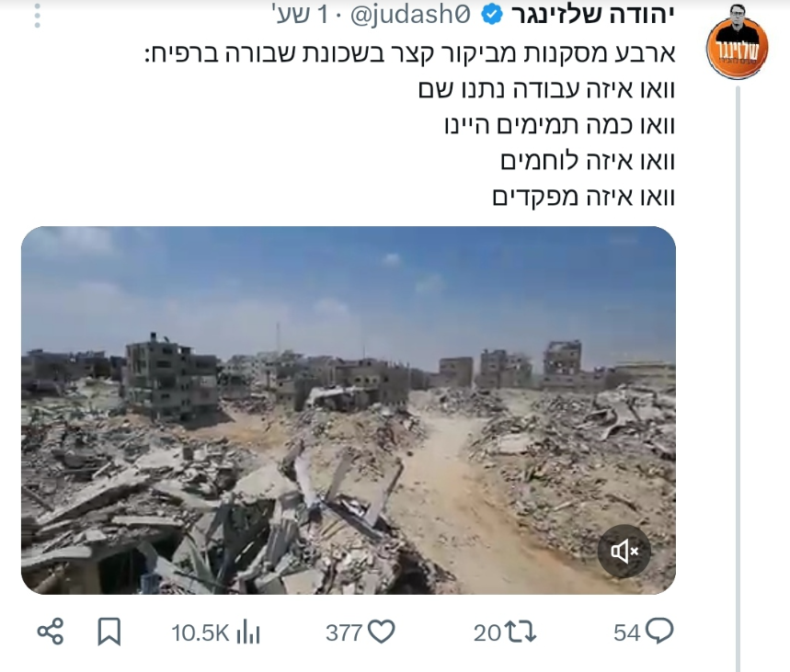Click the retweet arrows icon
This screenshot has height=672, width=790.
pyautogui.click(x=520, y=632)
